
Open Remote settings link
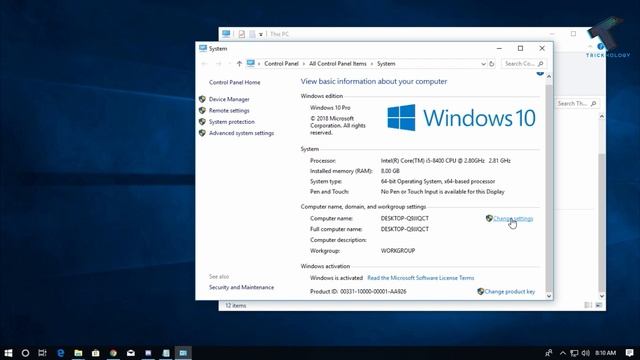pos(229,111)
